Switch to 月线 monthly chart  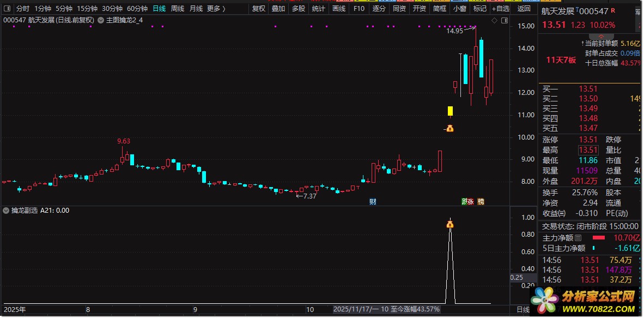tap(196, 8)
